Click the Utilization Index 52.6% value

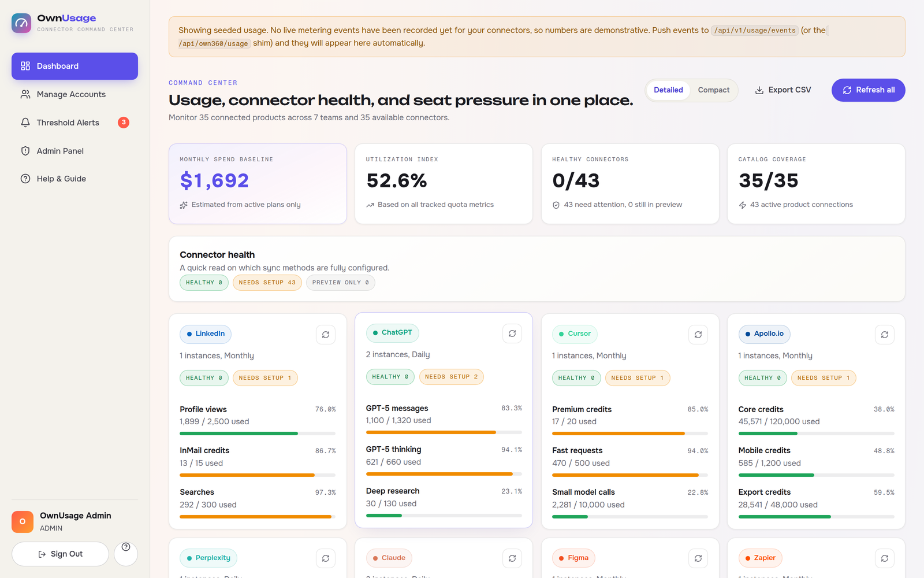click(x=397, y=181)
